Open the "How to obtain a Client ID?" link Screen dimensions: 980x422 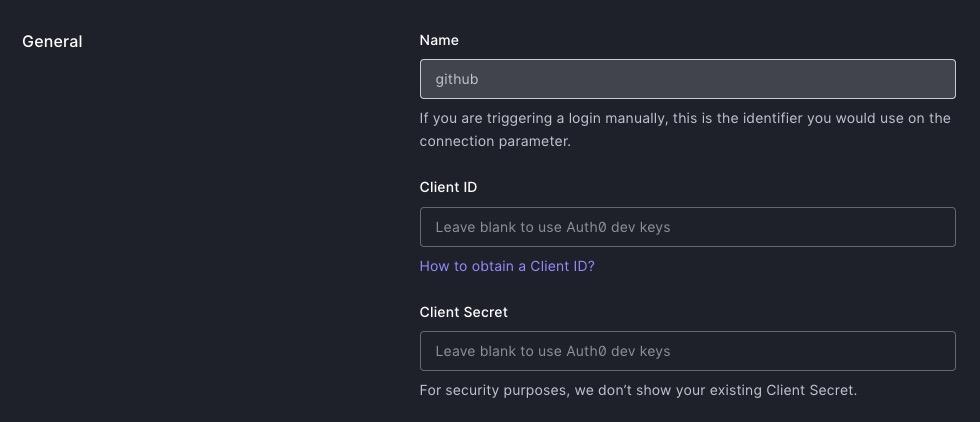click(x=507, y=266)
